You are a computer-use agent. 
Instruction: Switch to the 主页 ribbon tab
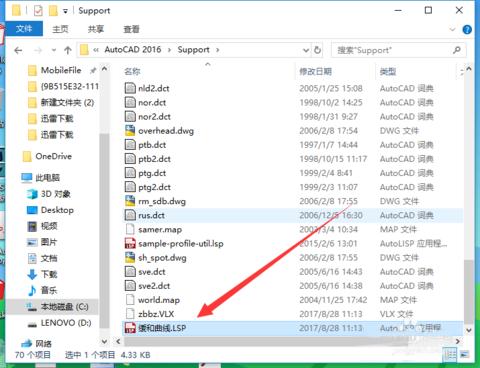(x=60, y=29)
